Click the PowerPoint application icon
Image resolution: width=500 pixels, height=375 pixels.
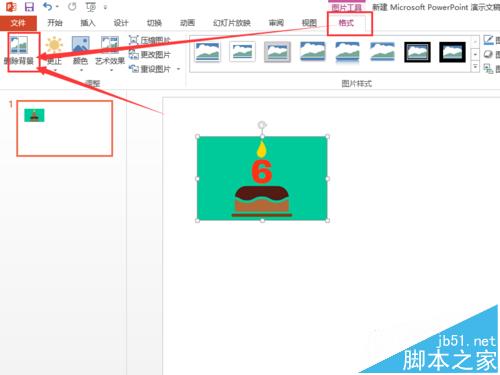click(x=11, y=7)
